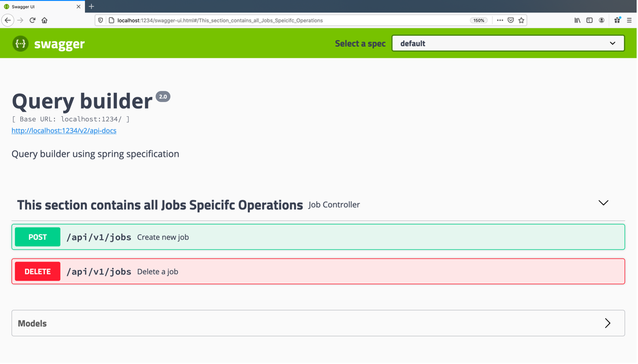This screenshot has width=638, height=364.
Task: Click the red DELETE method badge
Action: click(37, 272)
